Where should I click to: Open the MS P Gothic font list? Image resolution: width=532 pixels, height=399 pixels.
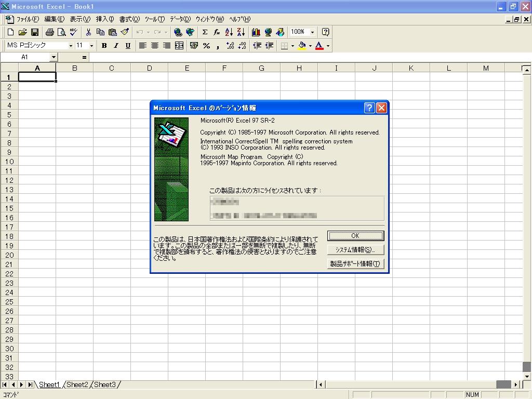[x=71, y=46]
